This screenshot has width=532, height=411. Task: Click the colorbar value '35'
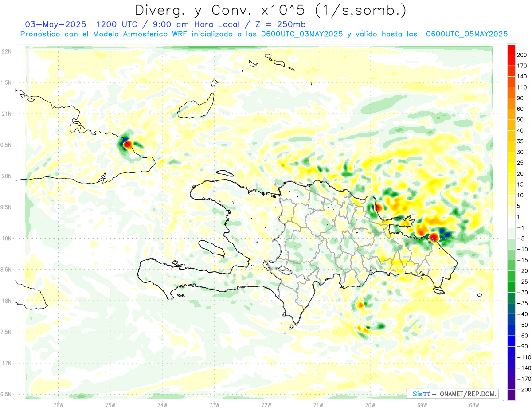[x=520, y=141]
